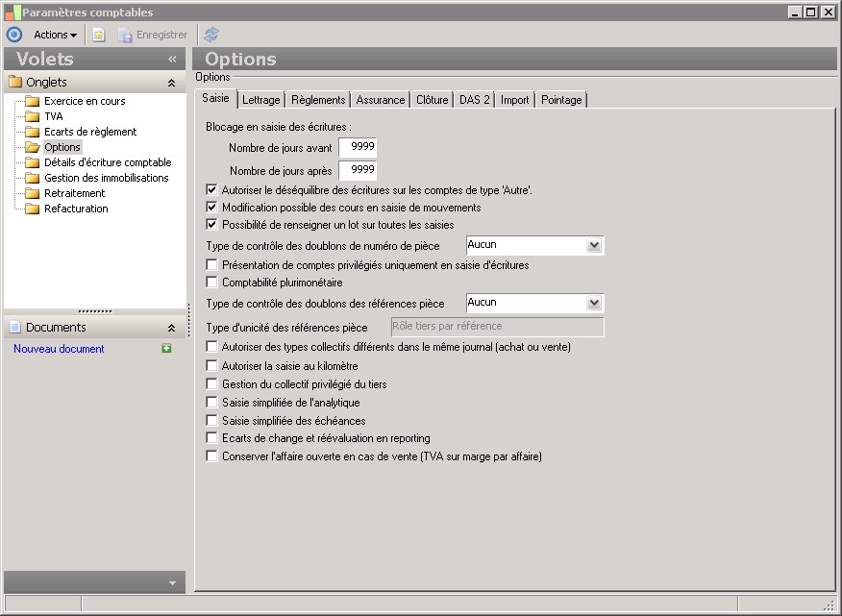Check Gestion du collectif privilégié du tiers
The image size is (842, 616).
[x=212, y=384]
